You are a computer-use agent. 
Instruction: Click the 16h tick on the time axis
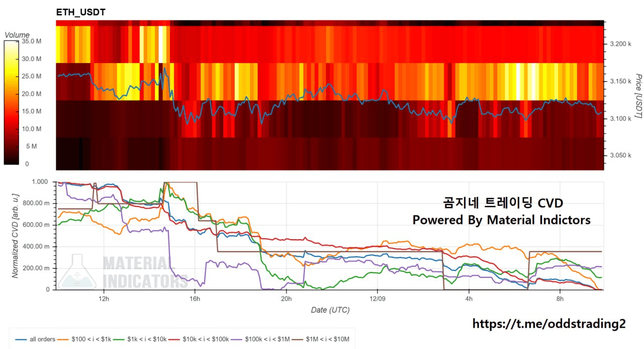195,298
